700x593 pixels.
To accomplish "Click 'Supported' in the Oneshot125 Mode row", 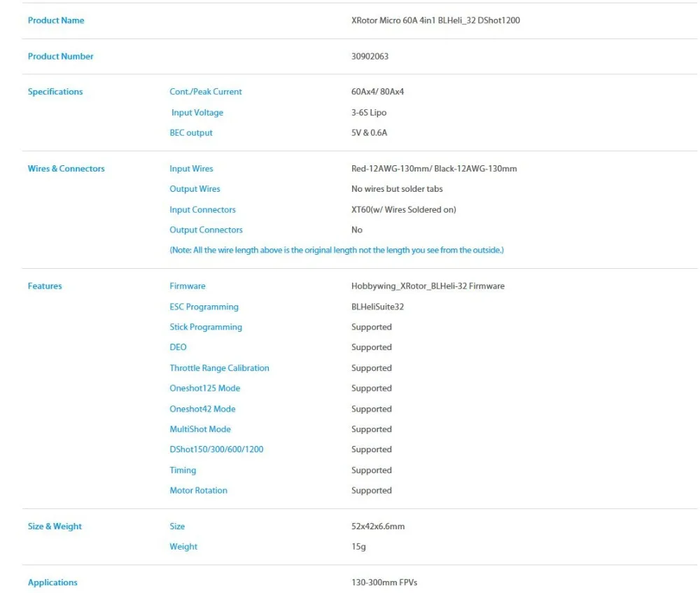I will coord(372,388).
